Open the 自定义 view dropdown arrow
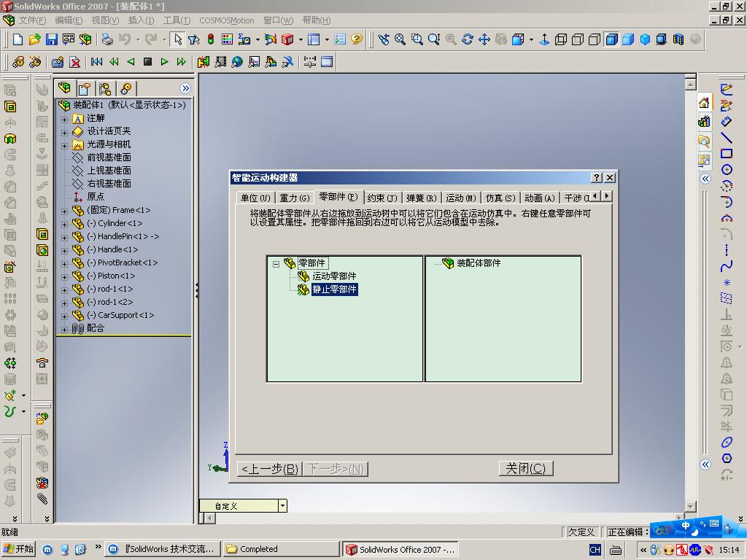This screenshot has height=560, width=747. (282, 506)
